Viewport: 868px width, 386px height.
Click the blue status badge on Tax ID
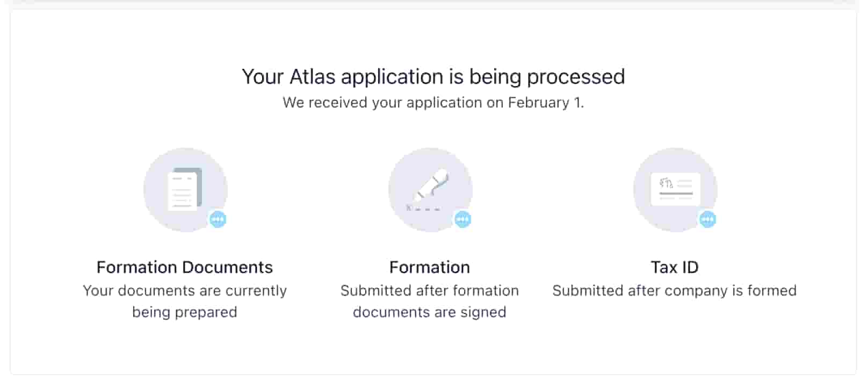(708, 219)
